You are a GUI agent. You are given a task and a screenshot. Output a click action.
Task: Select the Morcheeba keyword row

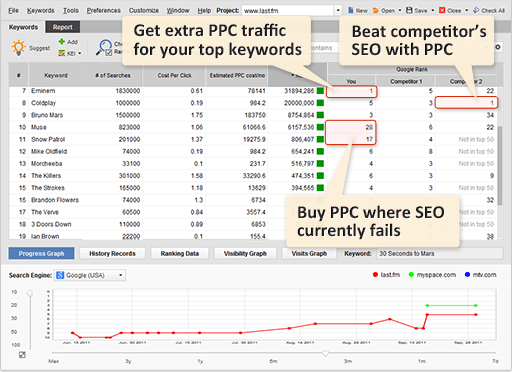coord(253,164)
